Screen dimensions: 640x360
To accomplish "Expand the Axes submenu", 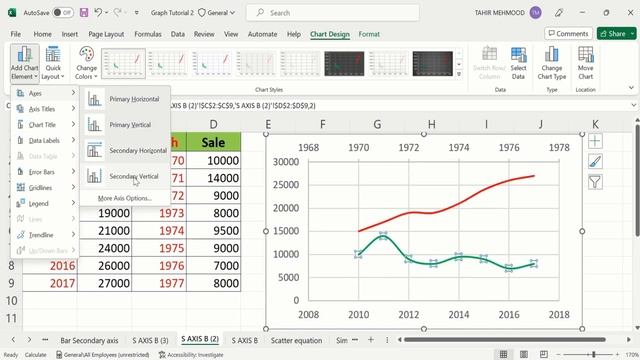I will 45,93.
